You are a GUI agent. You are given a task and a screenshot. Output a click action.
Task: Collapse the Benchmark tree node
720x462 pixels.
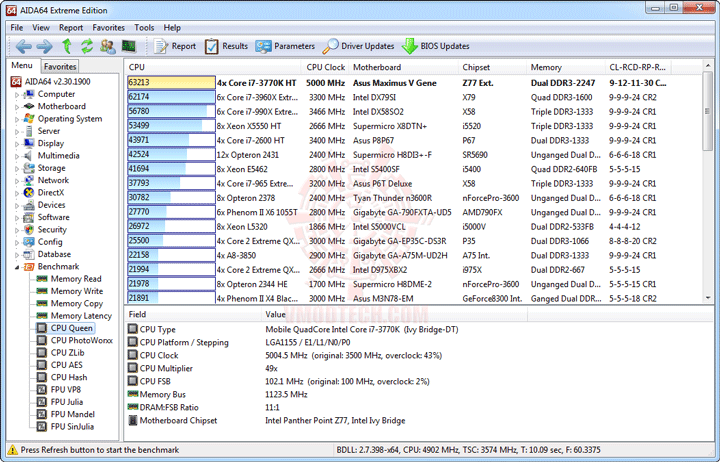click(17, 267)
